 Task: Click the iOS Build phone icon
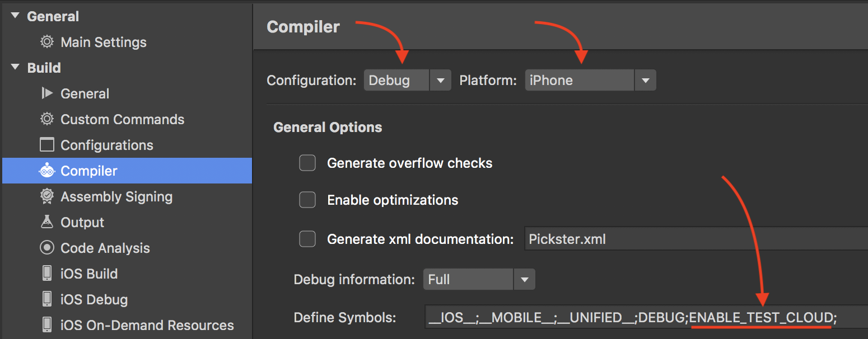47,274
